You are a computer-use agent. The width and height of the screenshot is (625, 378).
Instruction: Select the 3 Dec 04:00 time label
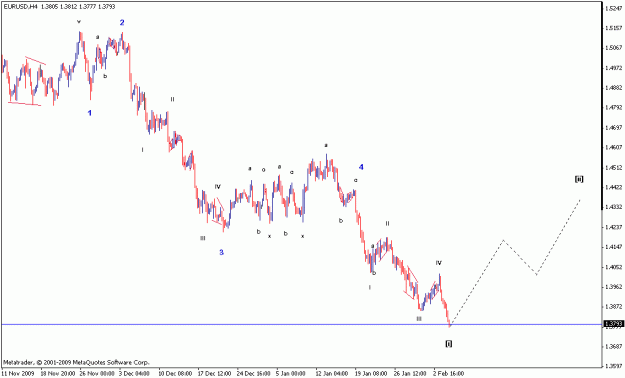pyautogui.click(x=135, y=374)
